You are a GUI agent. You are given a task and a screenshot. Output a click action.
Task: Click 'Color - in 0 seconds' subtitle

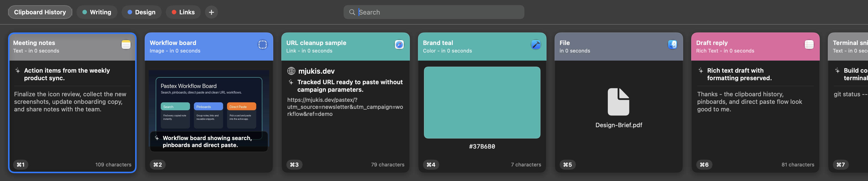(447, 51)
